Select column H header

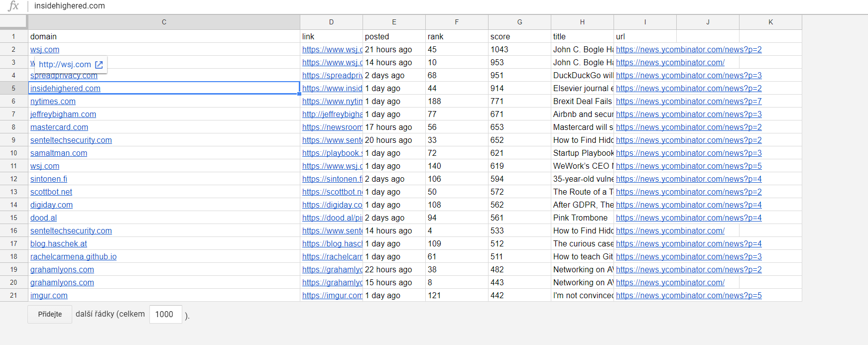pos(582,22)
